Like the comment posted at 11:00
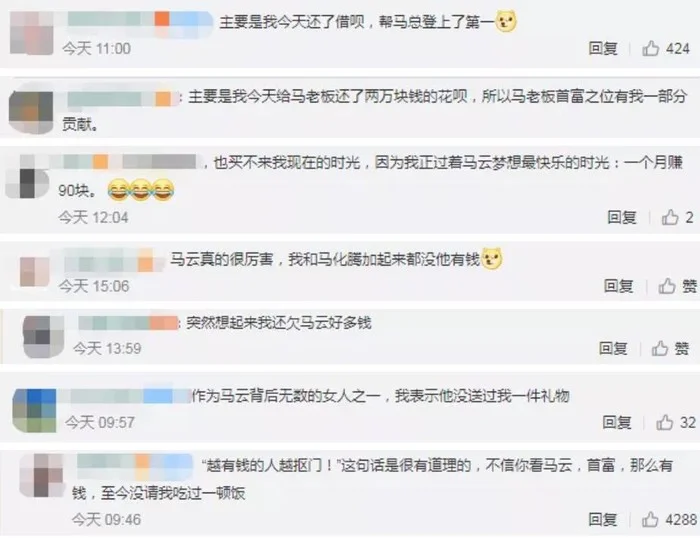The width and height of the screenshot is (700, 538). coord(650,48)
